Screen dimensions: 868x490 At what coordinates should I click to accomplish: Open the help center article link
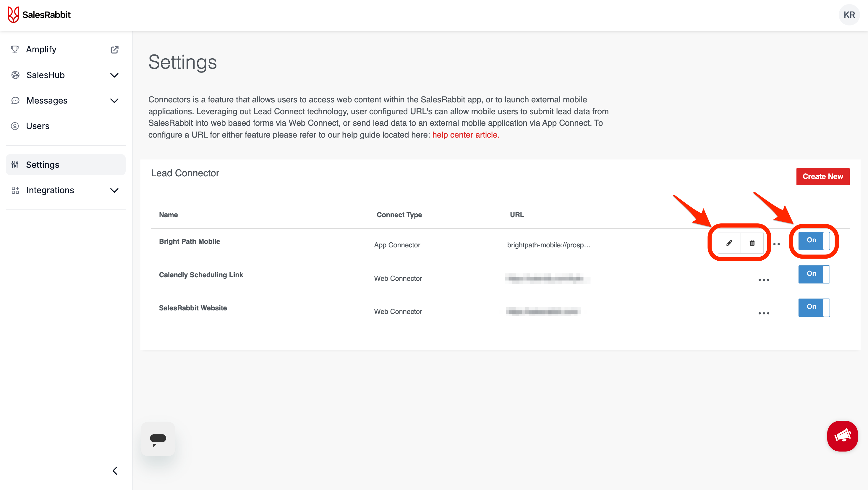point(465,135)
